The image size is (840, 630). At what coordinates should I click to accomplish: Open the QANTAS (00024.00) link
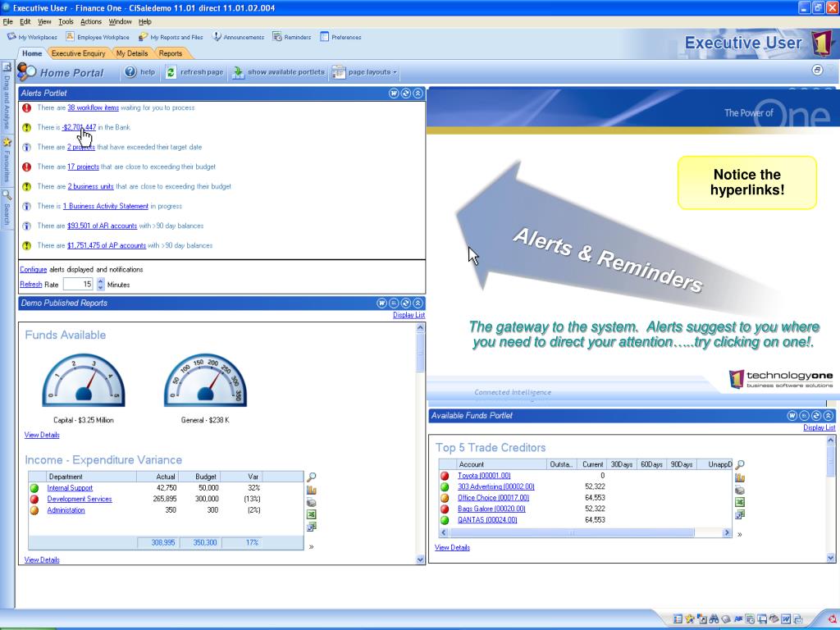coord(487,519)
